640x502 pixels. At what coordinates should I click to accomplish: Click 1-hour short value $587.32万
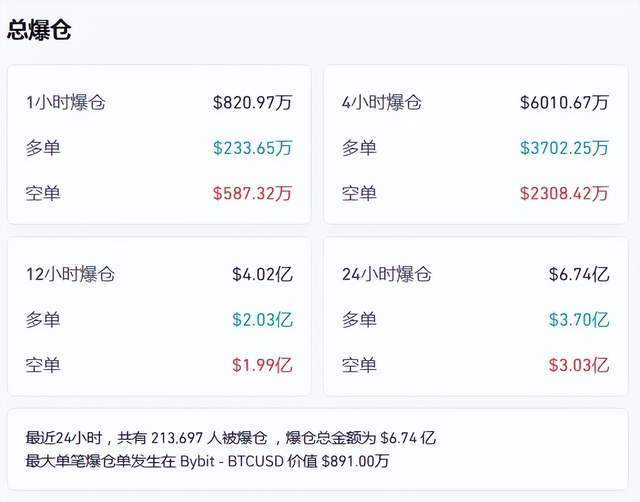coord(252,193)
